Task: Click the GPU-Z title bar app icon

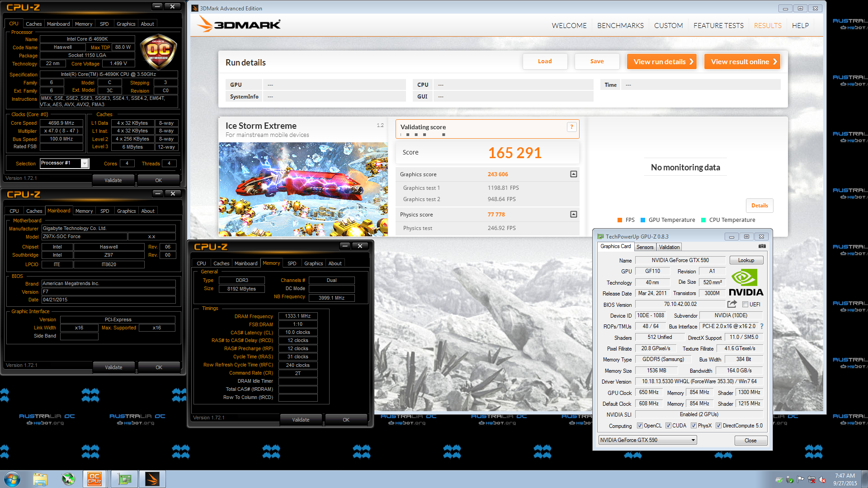Action: (x=600, y=236)
